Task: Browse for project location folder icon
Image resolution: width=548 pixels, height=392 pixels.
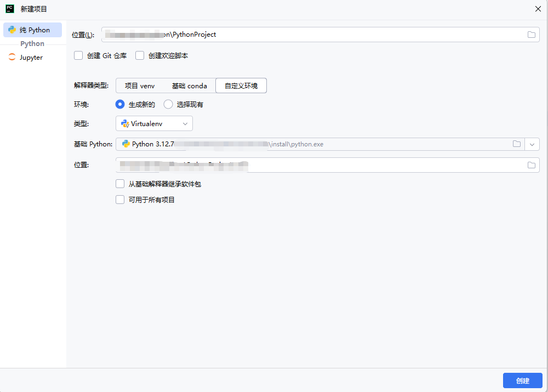Action: pyautogui.click(x=531, y=35)
